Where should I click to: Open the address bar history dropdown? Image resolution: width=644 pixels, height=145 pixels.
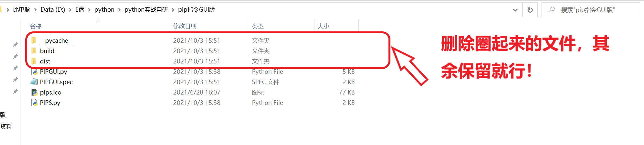515,10
